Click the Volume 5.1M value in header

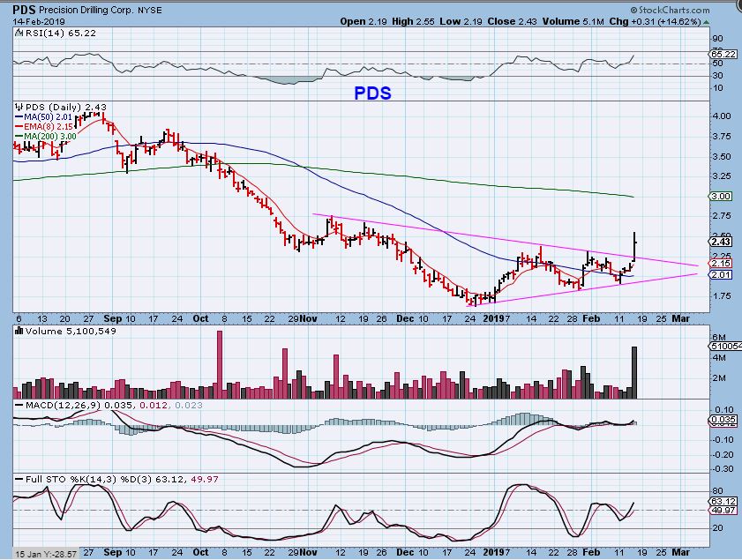(573, 22)
